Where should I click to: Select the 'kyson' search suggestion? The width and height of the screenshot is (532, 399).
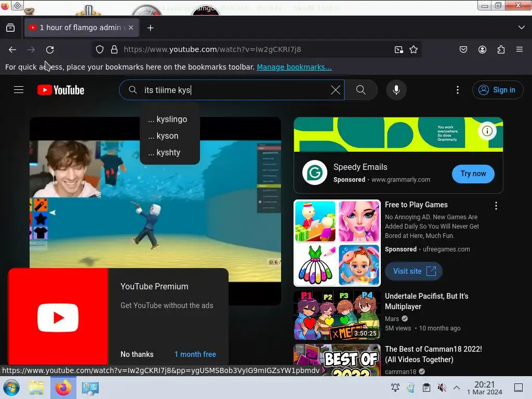pos(170,136)
